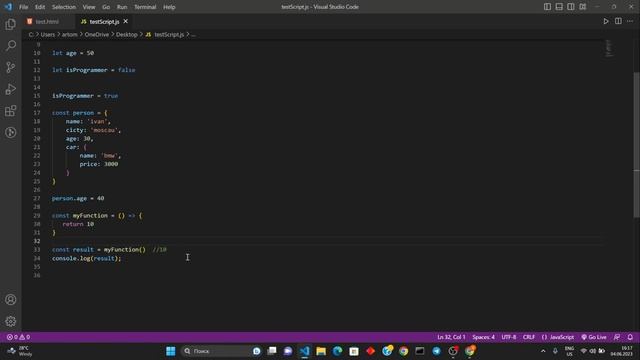
Task: Open the Extensions view
Action: (x=11, y=111)
